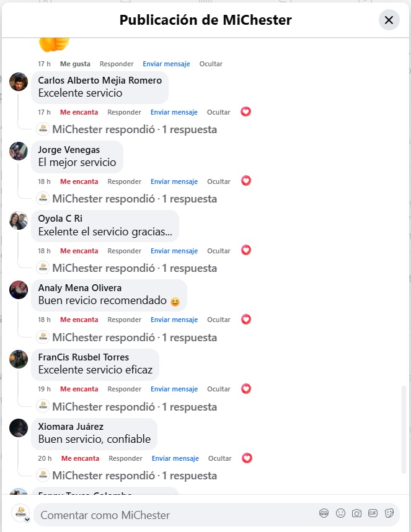Viewport: 411px width, 532px height.
Task: Toggle Me encanta on Analy Mena Olivera's comment
Action: pyautogui.click(x=79, y=320)
